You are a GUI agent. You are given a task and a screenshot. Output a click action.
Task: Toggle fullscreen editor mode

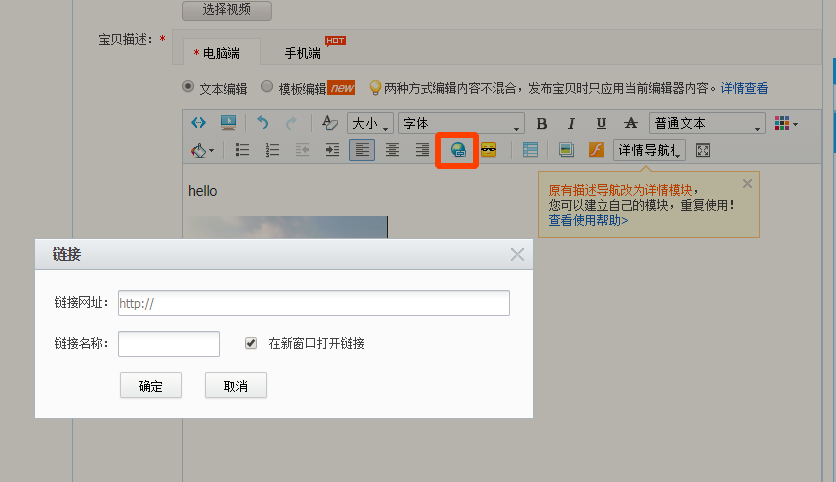tap(703, 151)
